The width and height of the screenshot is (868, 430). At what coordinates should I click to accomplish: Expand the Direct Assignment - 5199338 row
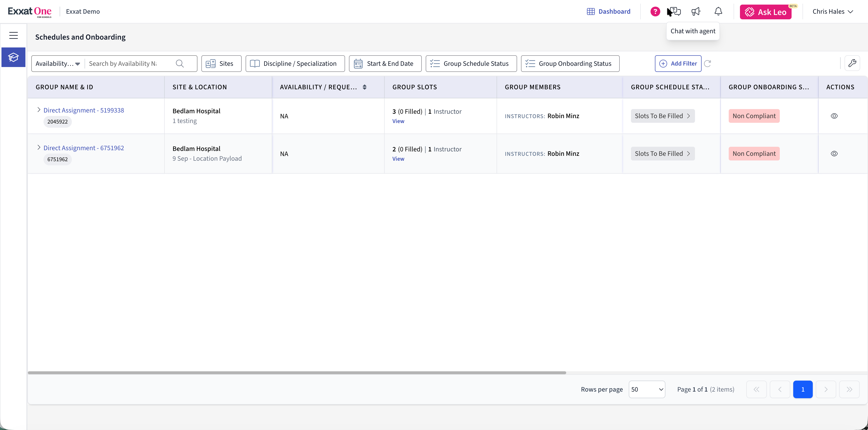[x=39, y=110]
